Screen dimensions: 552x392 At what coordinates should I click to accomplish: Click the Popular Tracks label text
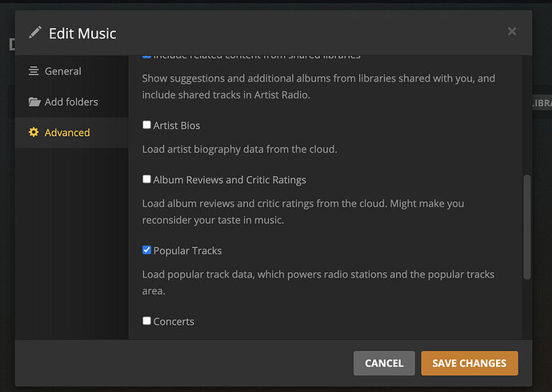tap(187, 250)
